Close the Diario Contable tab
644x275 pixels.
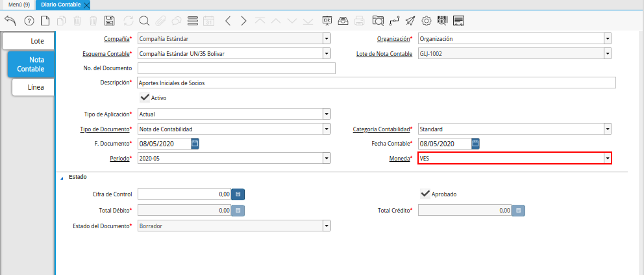(x=86, y=5)
